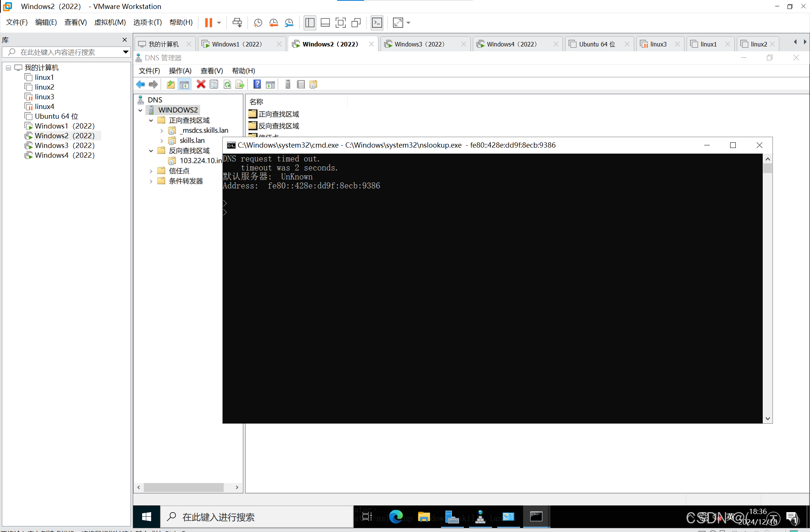The width and height of the screenshot is (810, 532).
Task: Open the dropdown arrow next to pause button
Action: 219,23
